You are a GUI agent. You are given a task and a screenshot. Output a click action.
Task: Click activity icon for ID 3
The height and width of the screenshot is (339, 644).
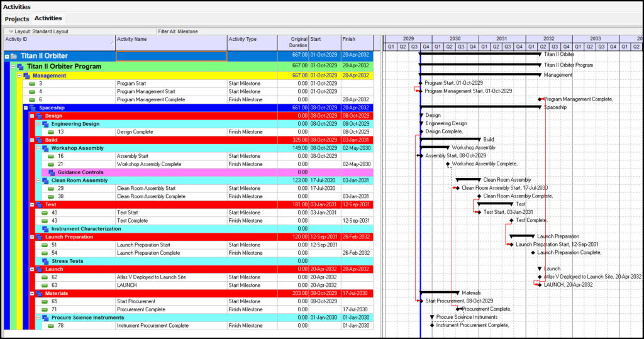pos(32,84)
